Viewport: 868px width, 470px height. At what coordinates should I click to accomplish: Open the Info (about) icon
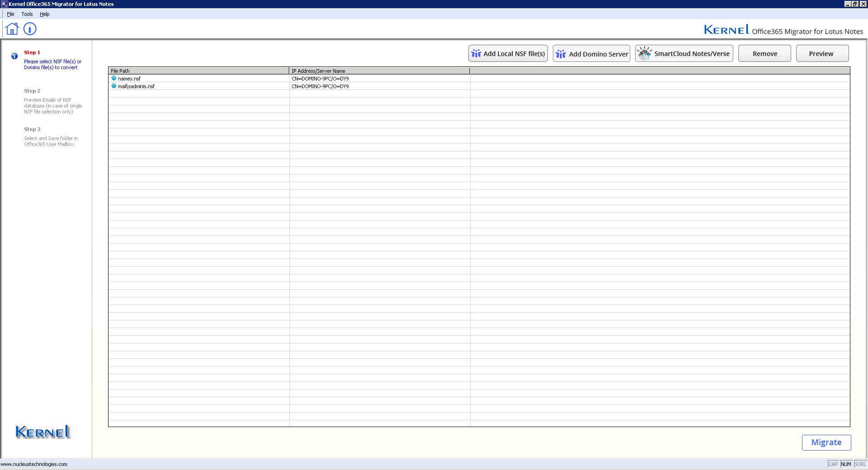click(30, 29)
